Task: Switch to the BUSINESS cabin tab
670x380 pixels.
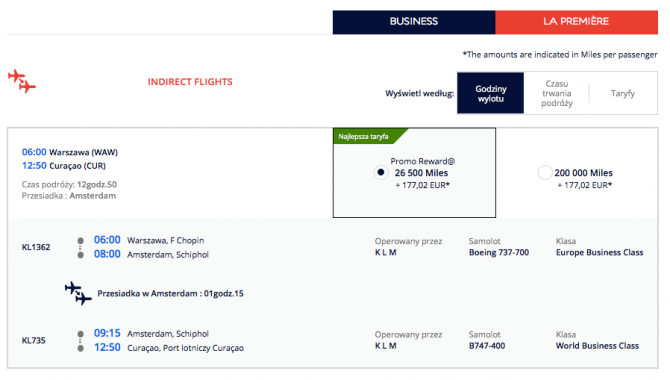Action: pos(414,22)
